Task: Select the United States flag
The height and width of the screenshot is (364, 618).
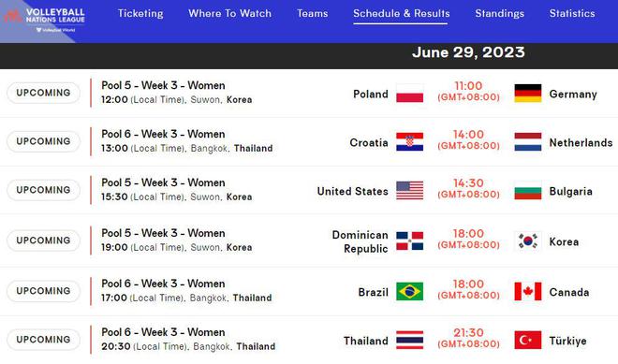Action: tap(409, 191)
